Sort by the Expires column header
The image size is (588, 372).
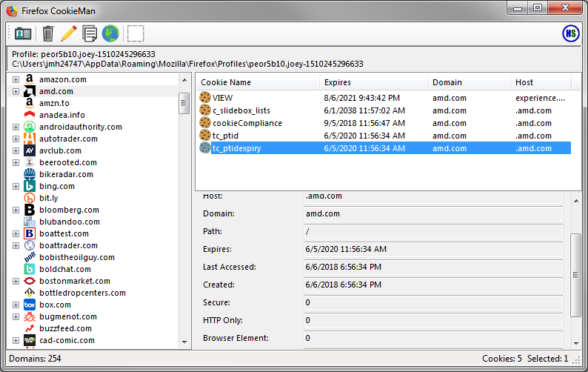click(x=373, y=82)
